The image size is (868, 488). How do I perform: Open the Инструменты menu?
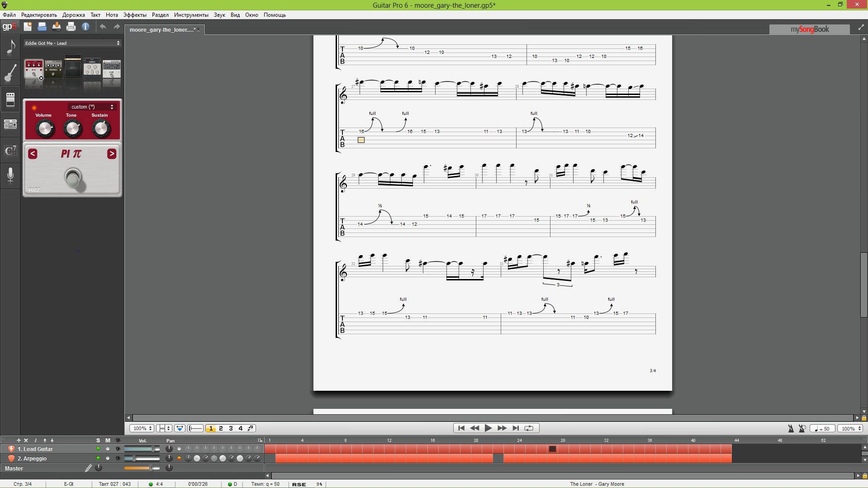(x=191, y=15)
